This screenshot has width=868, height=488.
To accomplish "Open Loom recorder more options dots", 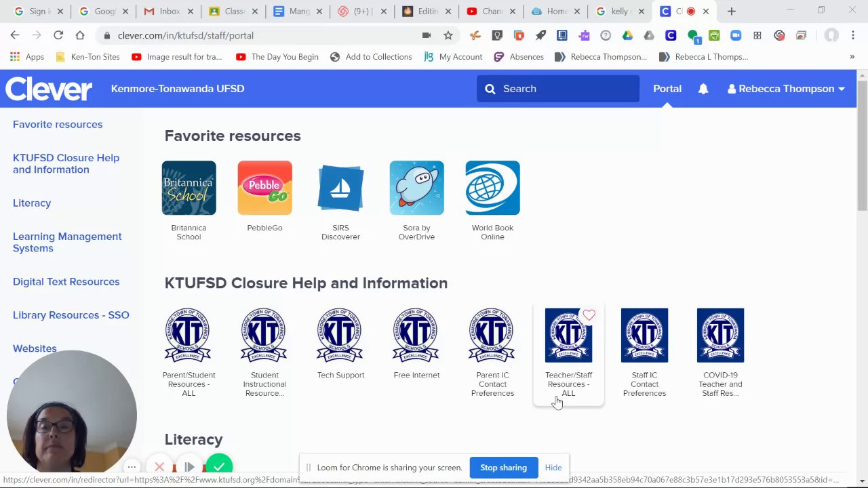I will pos(132,466).
